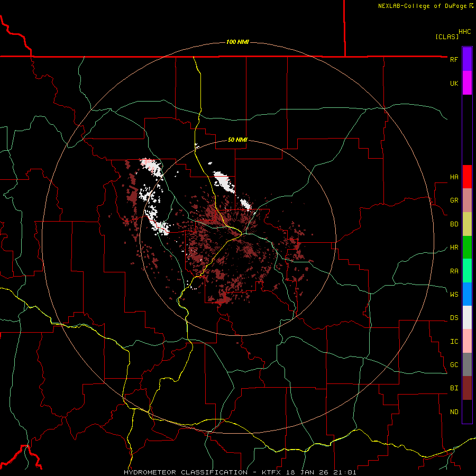Click the 21:01 timestamp
The width and height of the screenshot is (476, 476).
coord(345,472)
